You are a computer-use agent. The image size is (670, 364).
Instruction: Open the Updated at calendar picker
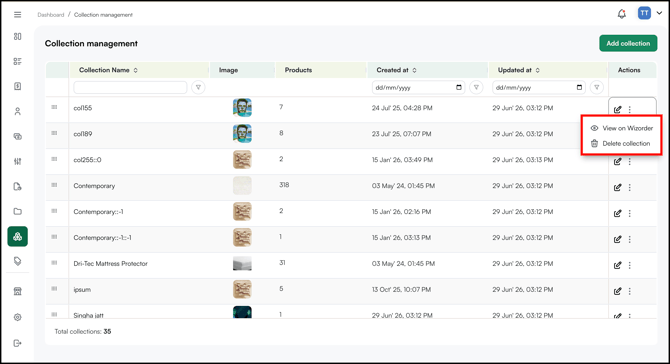click(x=579, y=88)
